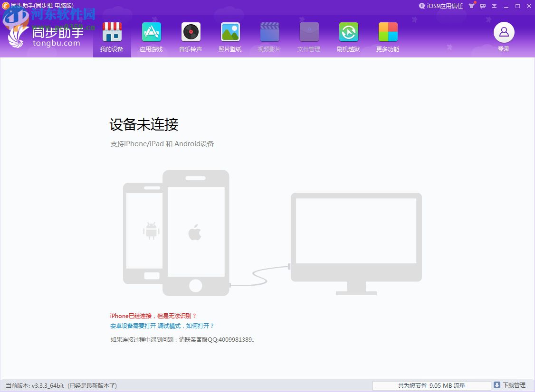Viewport: 535px width, 392px height.
Task: Click the gift icon with red notification dot
Action: [471, 6]
